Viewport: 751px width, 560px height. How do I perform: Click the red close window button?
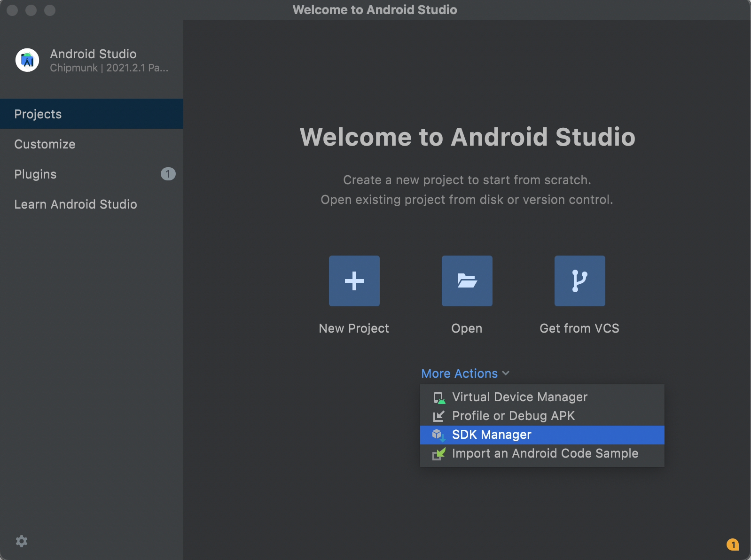[x=12, y=10]
